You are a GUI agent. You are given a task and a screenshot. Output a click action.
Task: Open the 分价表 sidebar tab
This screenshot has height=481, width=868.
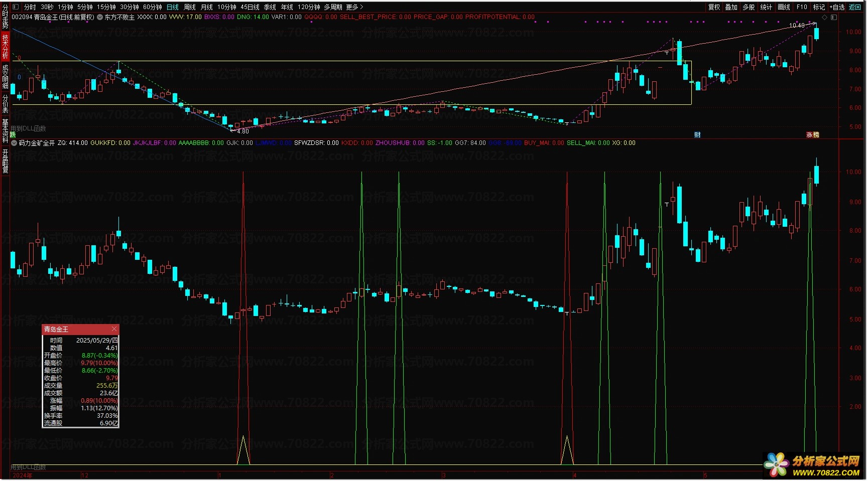(5, 104)
